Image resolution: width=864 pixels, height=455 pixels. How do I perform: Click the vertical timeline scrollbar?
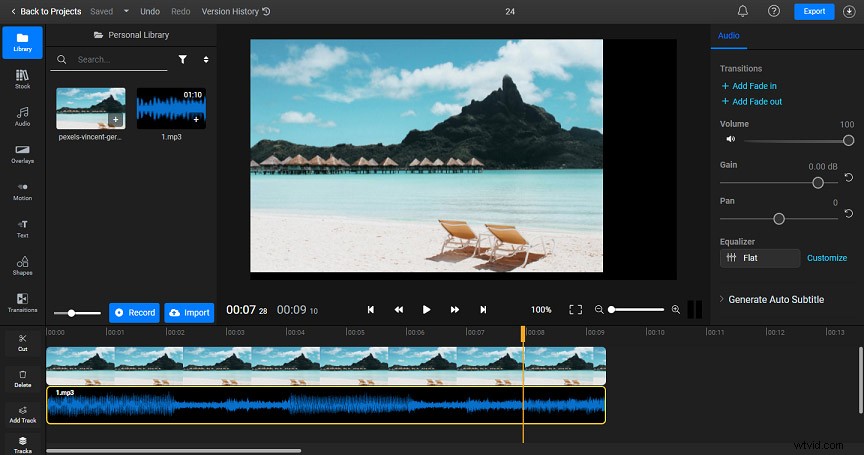[x=860, y=380]
